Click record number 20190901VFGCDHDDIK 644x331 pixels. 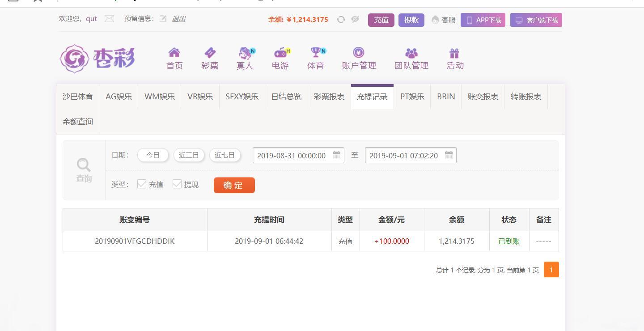tap(135, 241)
